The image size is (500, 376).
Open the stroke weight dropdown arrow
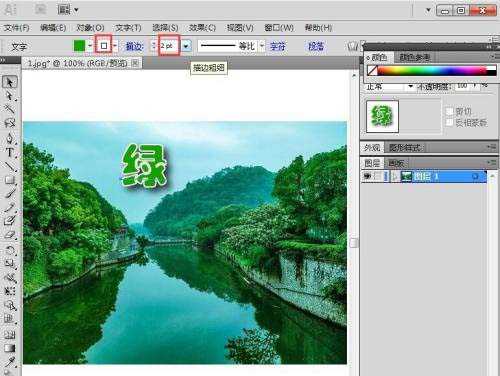[x=187, y=46]
